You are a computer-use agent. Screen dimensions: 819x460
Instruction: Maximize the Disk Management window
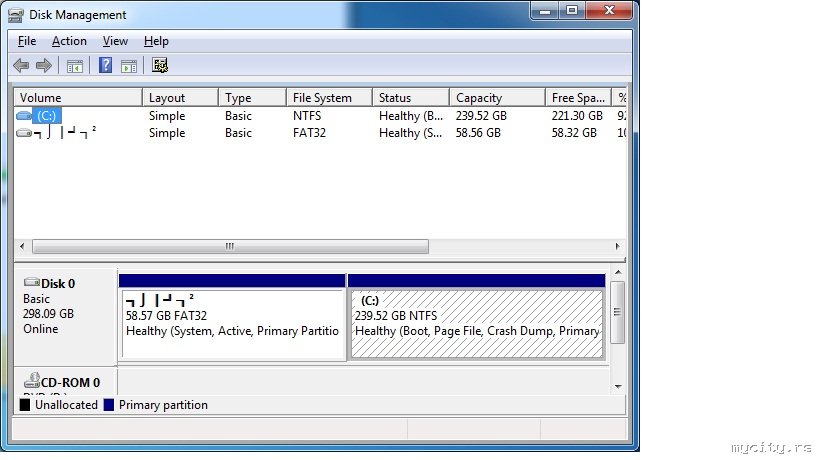[572, 11]
